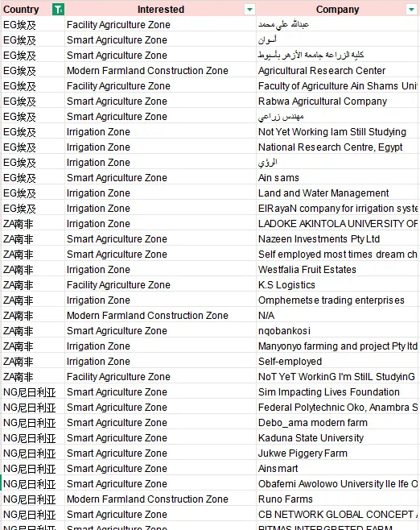Expand the Company column filter dropdown
The width and height of the screenshot is (420, 530).
point(411,10)
